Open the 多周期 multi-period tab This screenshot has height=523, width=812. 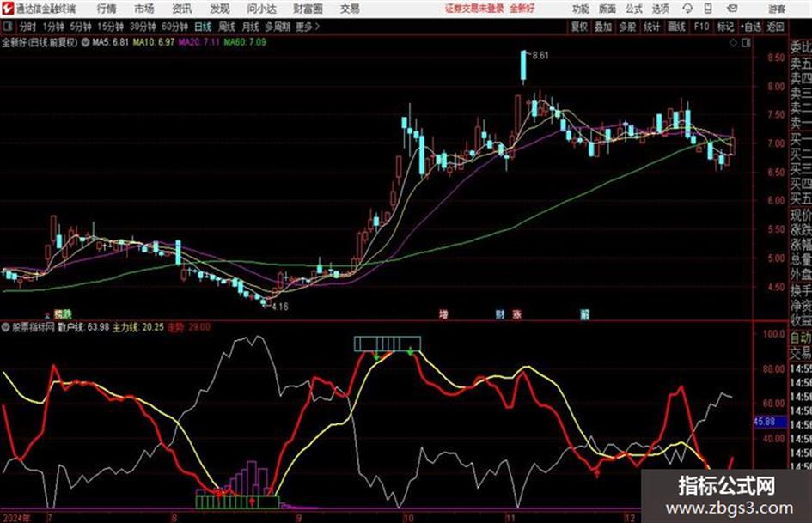point(278,27)
